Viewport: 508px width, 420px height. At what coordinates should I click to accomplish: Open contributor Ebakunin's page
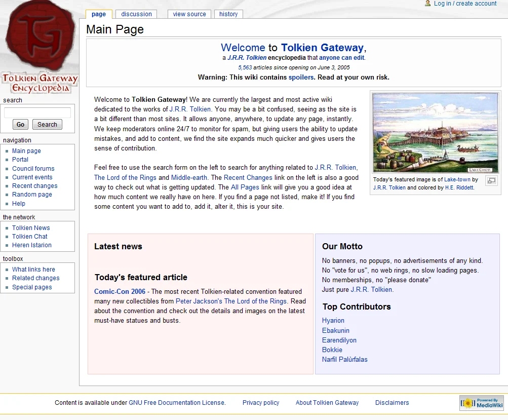(x=336, y=330)
